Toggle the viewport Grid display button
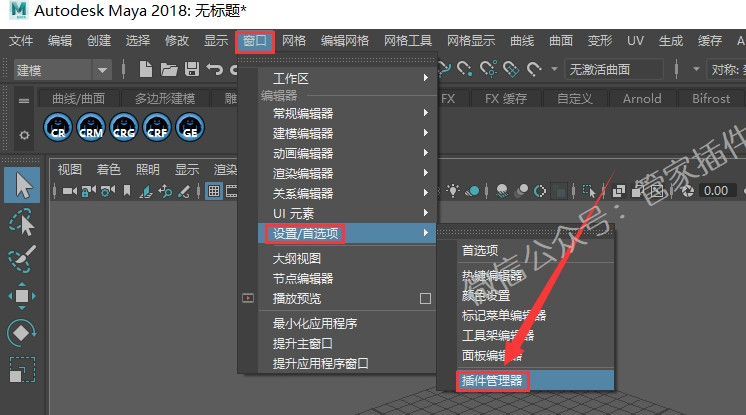 point(214,191)
